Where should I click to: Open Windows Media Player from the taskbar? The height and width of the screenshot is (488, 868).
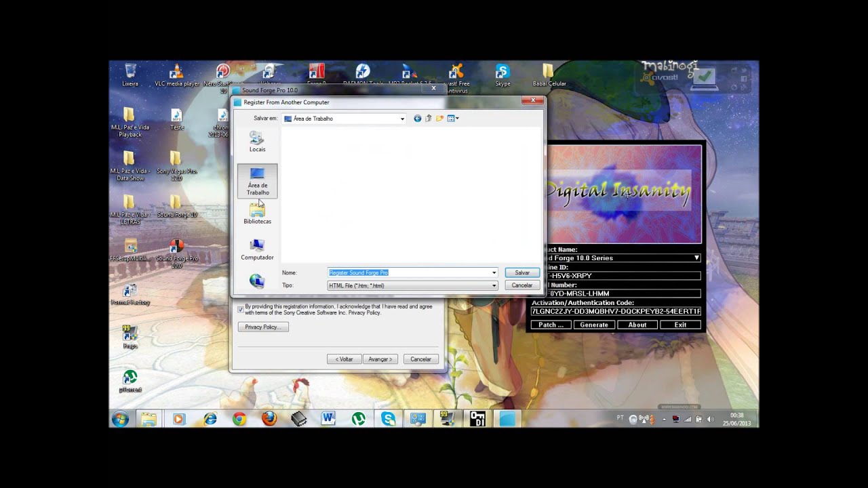click(x=178, y=419)
